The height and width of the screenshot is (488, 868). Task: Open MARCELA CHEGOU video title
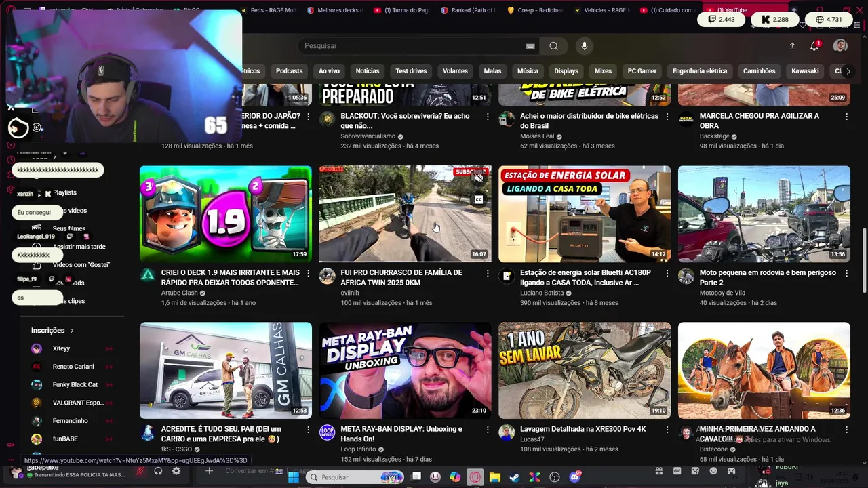(x=759, y=121)
